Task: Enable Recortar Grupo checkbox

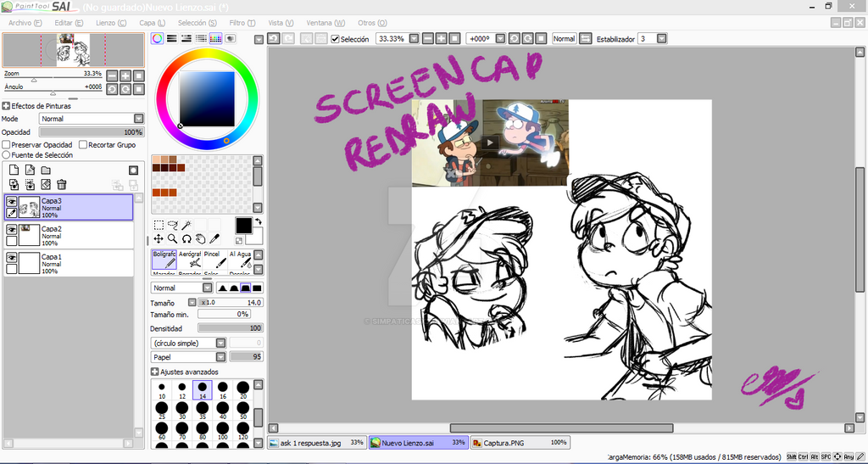Action: 83,144
